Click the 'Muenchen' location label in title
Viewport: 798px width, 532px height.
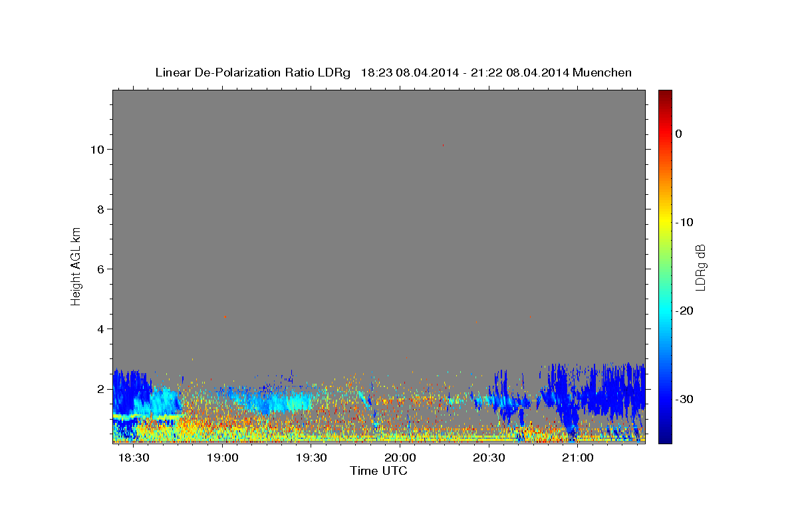pyautogui.click(x=602, y=72)
